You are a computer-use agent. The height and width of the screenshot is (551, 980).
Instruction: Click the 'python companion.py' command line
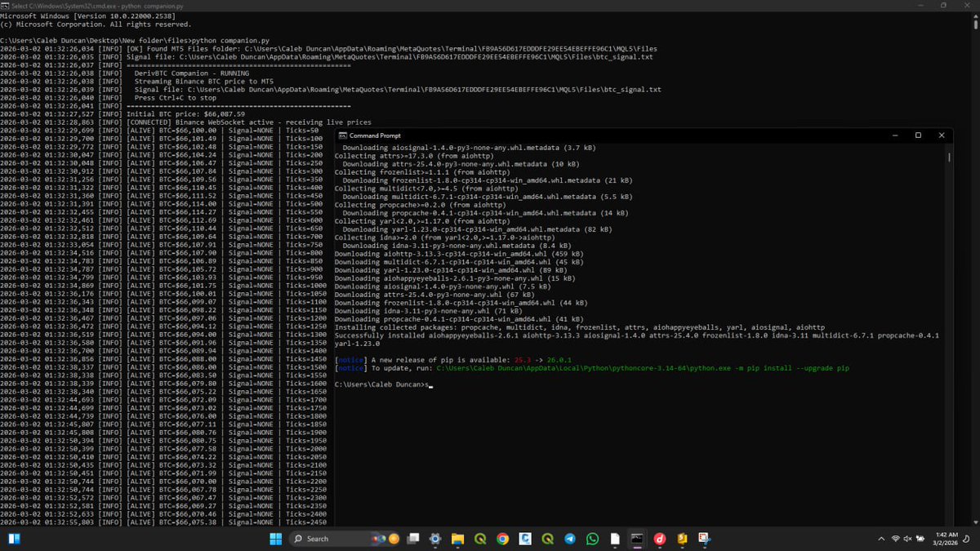coord(133,40)
